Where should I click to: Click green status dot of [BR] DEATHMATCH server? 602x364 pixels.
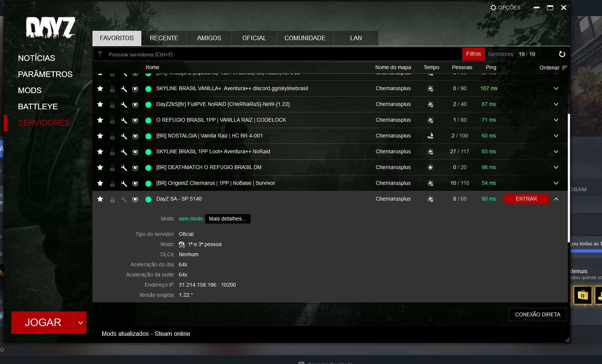pyautogui.click(x=148, y=168)
